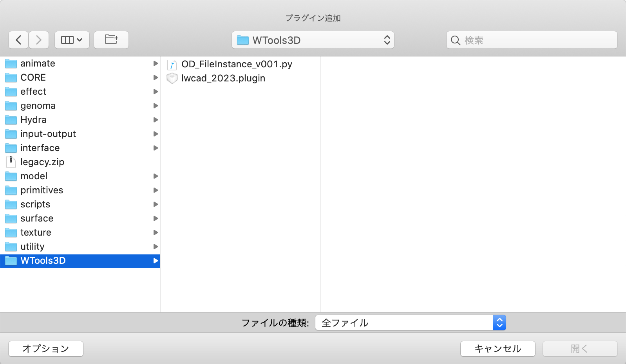Click the OD_FileInstance_v001.py file icon
This screenshot has height=364, width=626.
pyautogui.click(x=172, y=64)
